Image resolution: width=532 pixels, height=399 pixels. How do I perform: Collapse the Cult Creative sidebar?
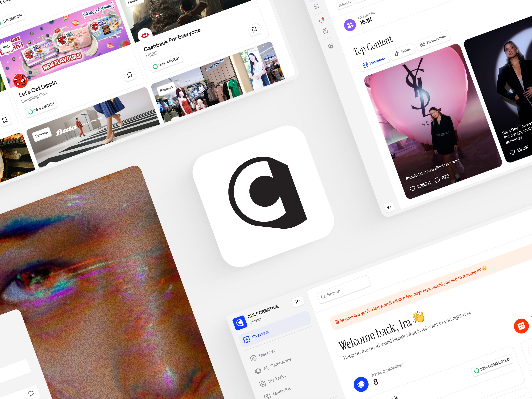tap(298, 302)
